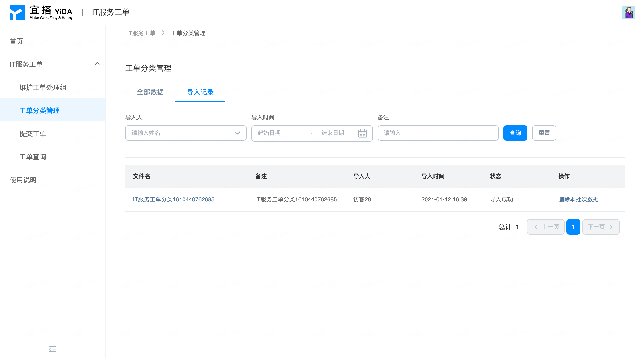Collapse the IT服务工单 sidebar group
644x358 pixels.
click(x=97, y=64)
